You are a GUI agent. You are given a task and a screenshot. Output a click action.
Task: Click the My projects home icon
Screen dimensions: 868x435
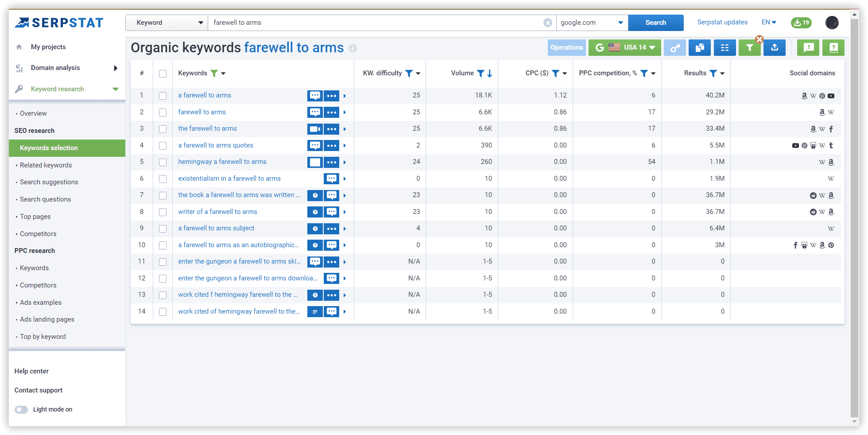19,47
